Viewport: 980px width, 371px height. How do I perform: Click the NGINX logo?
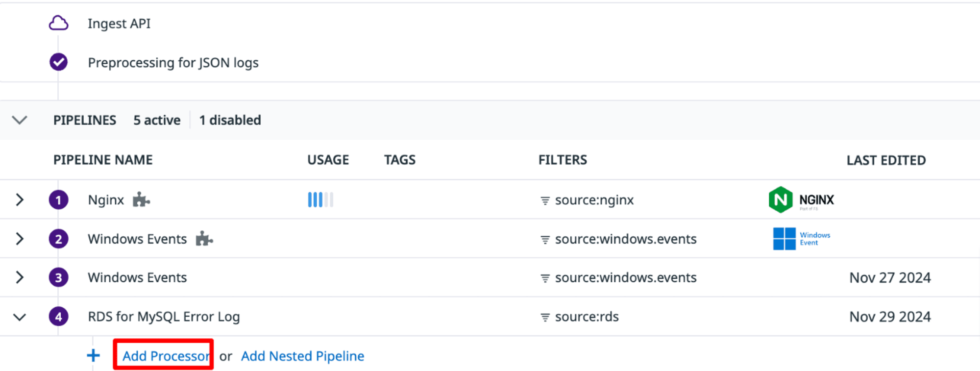pos(801,199)
